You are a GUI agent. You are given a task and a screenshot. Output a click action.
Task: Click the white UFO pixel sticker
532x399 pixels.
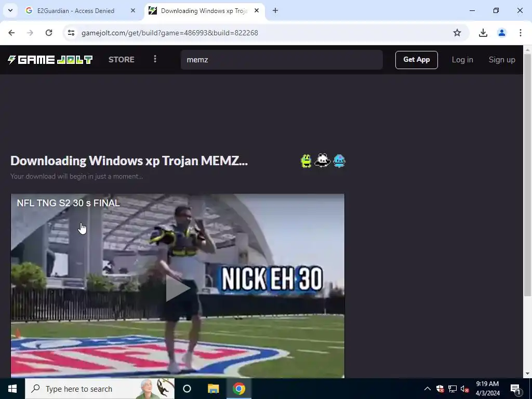click(x=322, y=161)
